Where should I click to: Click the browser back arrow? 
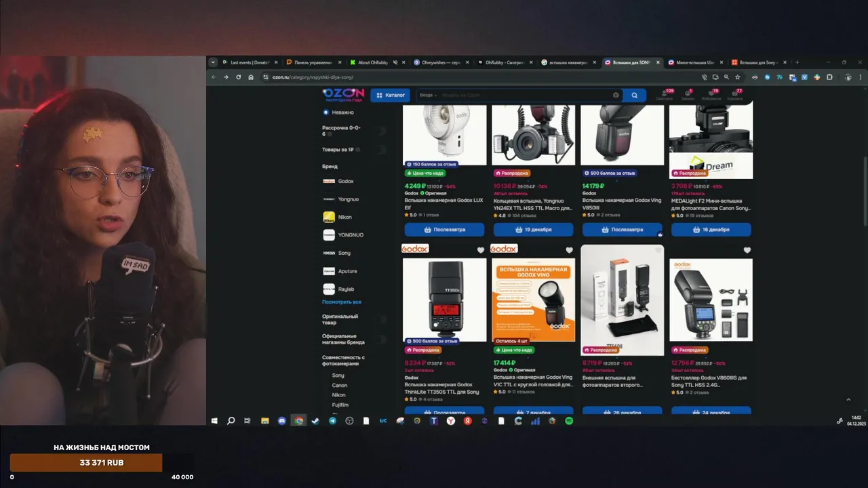click(214, 77)
